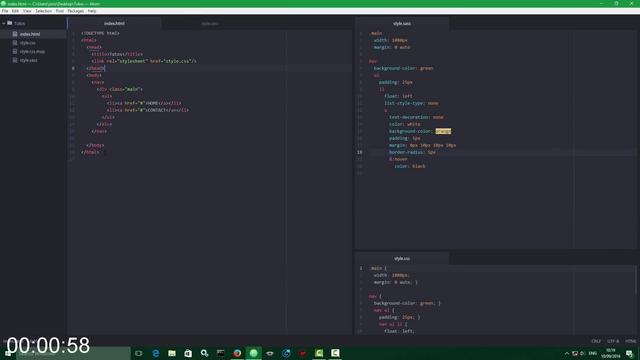This screenshot has height=360, width=640.
Task: Click the 'list-style-type: none' line
Action: (x=411, y=103)
